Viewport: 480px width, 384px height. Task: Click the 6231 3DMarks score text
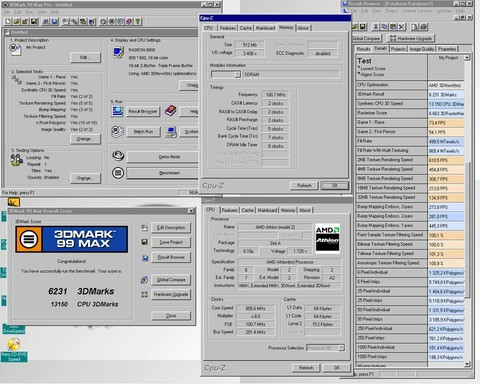(81, 291)
